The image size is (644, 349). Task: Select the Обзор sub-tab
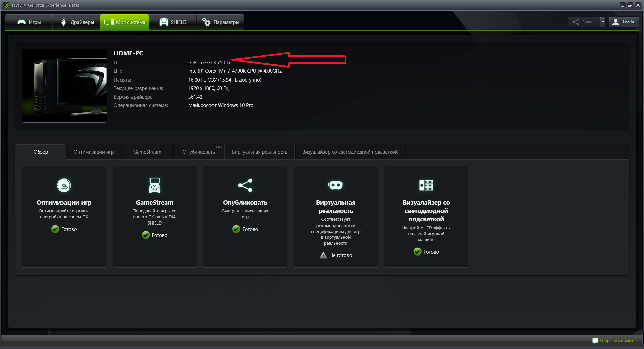click(41, 152)
